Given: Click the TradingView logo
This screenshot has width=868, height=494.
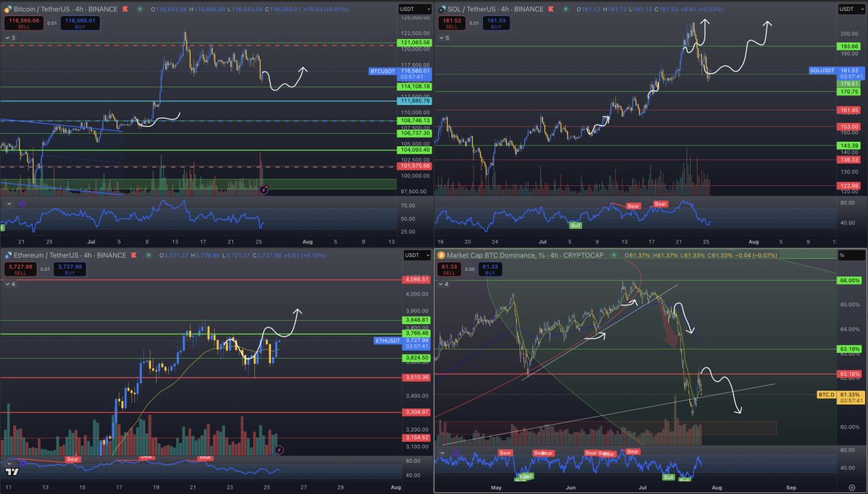Looking at the screenshot, I should (x=12, y=472).
